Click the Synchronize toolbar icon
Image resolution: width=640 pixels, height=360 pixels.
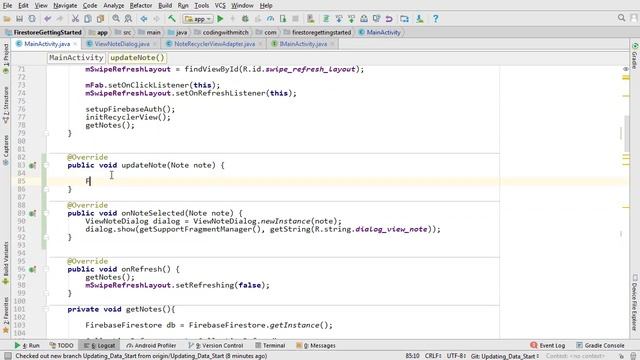pos(32,19)
